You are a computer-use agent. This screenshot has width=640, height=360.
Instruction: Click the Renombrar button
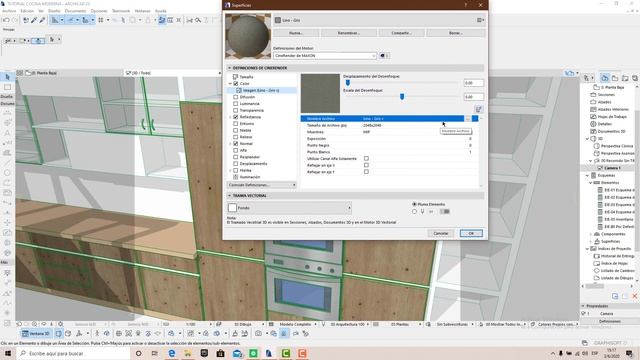[349, 33]
